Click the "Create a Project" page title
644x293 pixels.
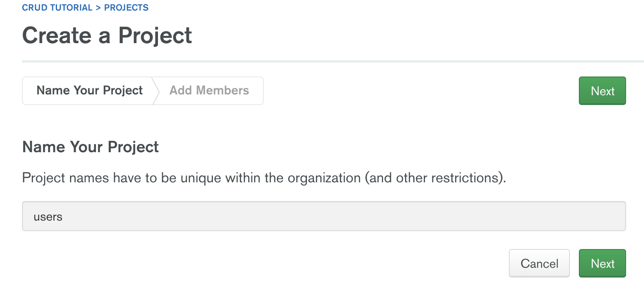click(107, 35)
